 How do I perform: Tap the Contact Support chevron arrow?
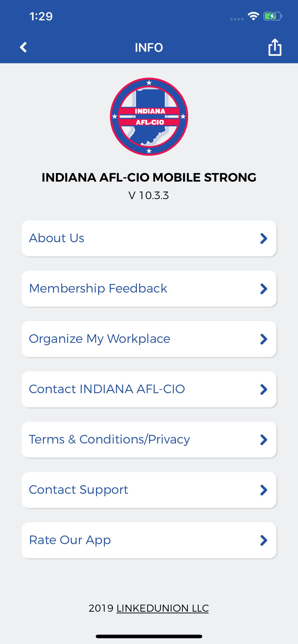pyautogui.click(x=264, y=490)
